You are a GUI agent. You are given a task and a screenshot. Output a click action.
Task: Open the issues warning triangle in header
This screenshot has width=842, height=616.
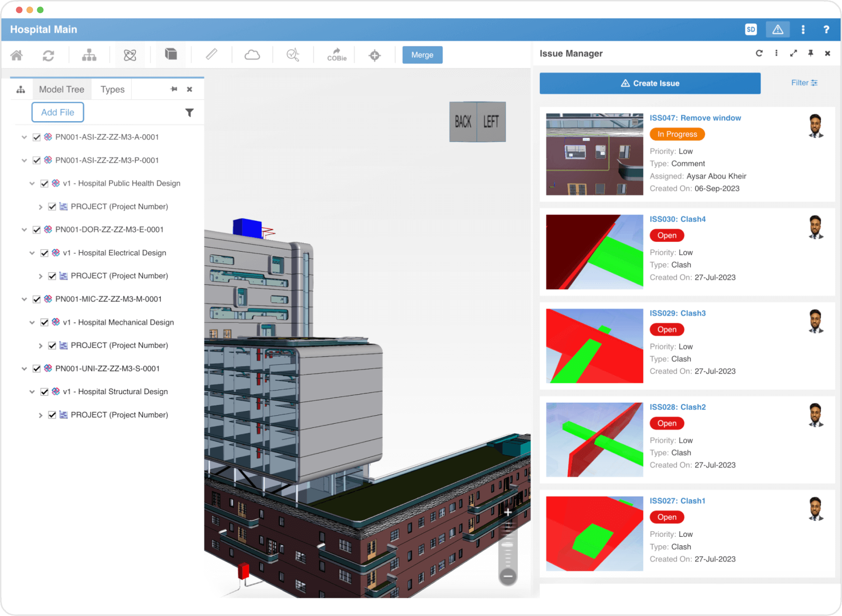pyautogui.click(x=778, y=29)
